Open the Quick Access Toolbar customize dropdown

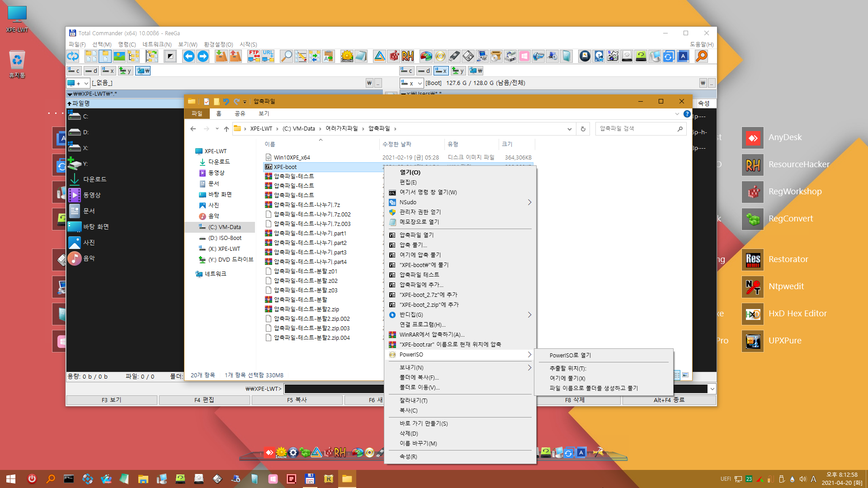point(245,102)
